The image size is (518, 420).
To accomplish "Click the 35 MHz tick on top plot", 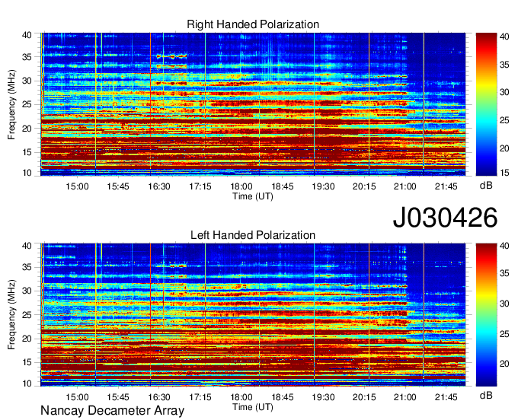I will (27, 57).
